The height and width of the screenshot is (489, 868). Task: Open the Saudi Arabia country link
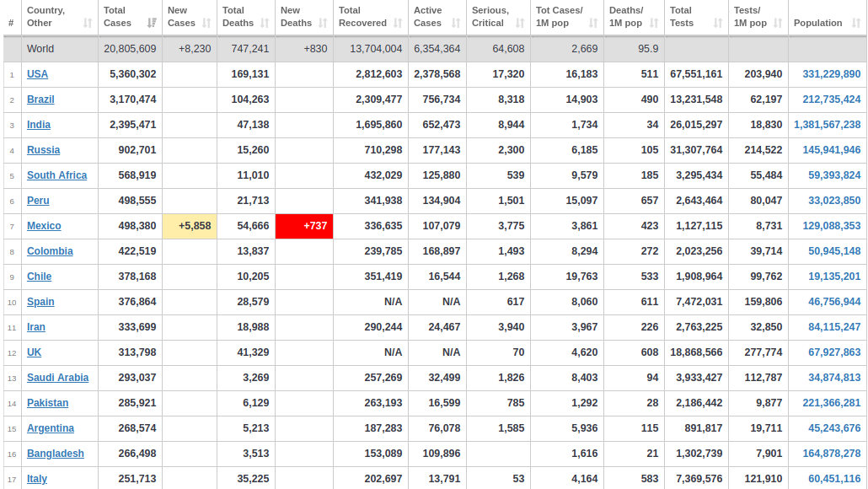(57, 378)
